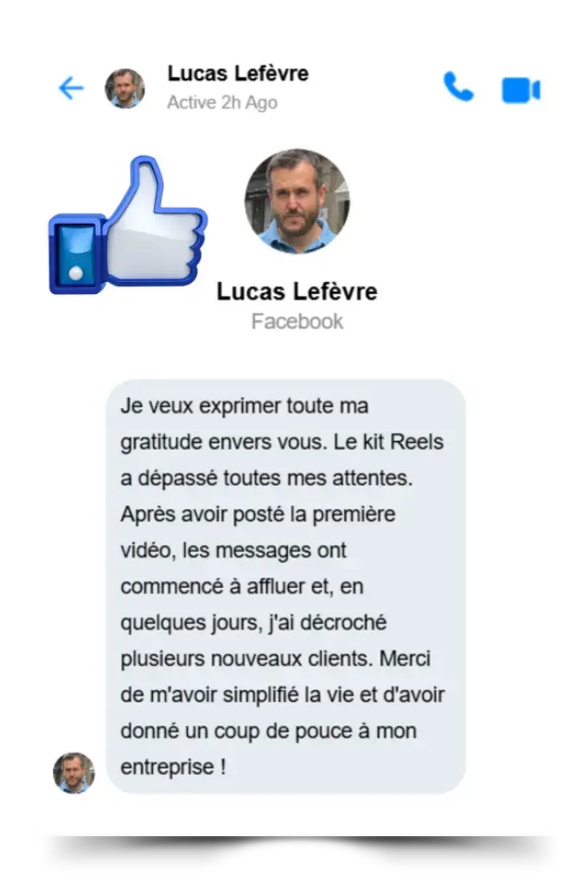Click the line 'donné un coup de pouce à mon'

pos(268,732)
